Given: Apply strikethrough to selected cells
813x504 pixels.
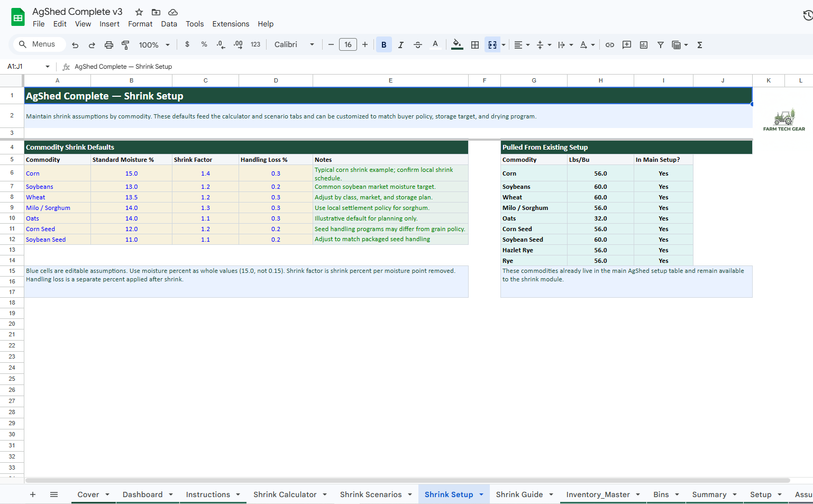Looking at the screenshot, I should [x=418, y=44].
